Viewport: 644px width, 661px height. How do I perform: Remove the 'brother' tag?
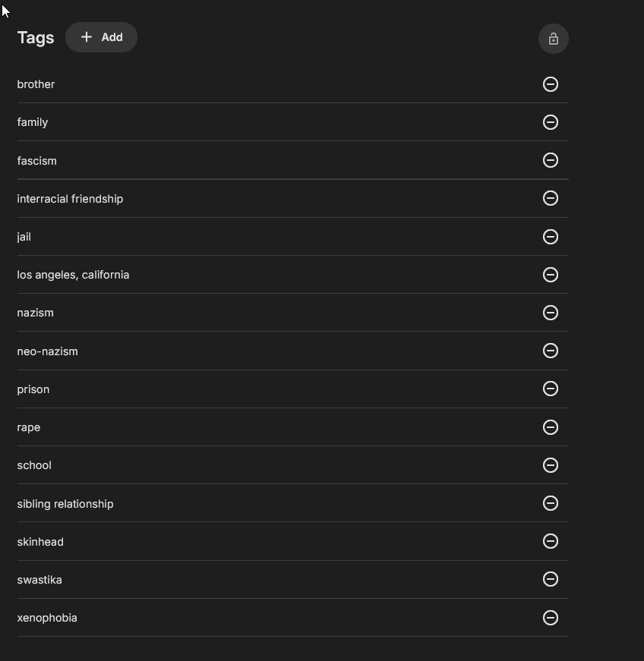coord(551,84)
